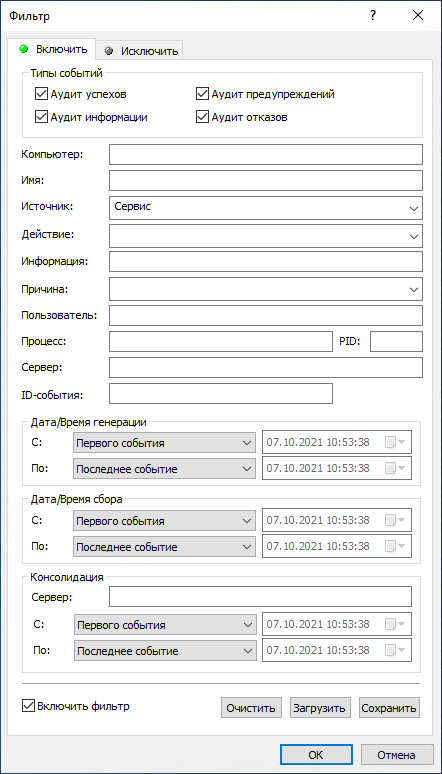Click into the Компьютер input field
The image size is (442, 774).
266,154
